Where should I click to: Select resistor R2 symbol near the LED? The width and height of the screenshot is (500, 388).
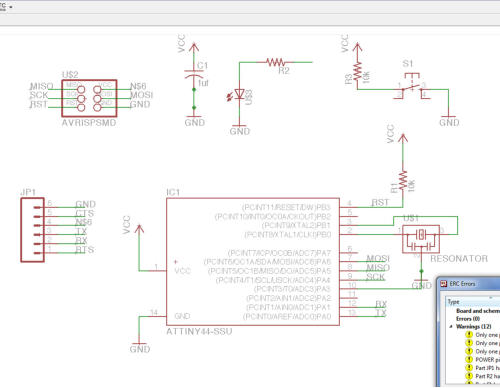[x=276, y=62]
